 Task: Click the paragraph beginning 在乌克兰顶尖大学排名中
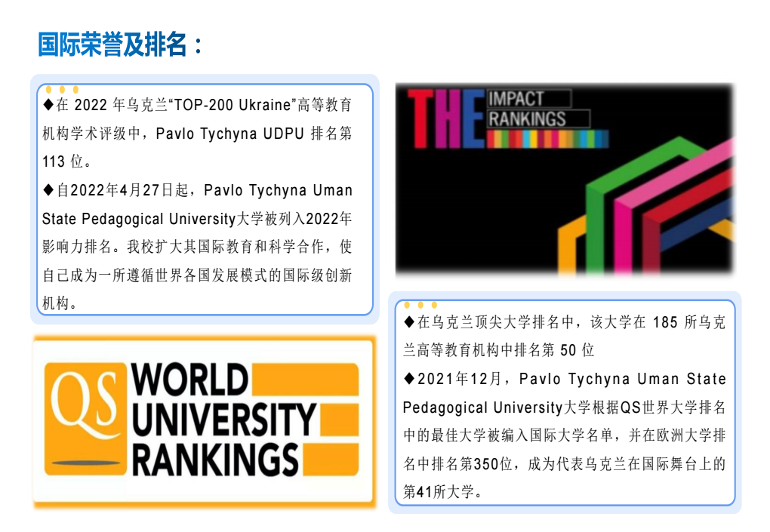coord(564,337)
